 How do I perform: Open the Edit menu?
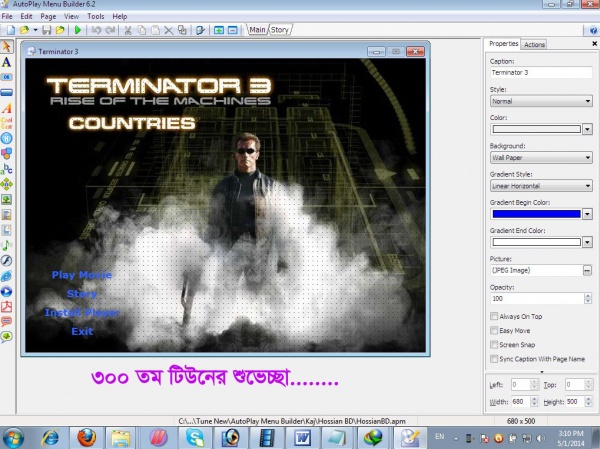(x=26, y=16)
